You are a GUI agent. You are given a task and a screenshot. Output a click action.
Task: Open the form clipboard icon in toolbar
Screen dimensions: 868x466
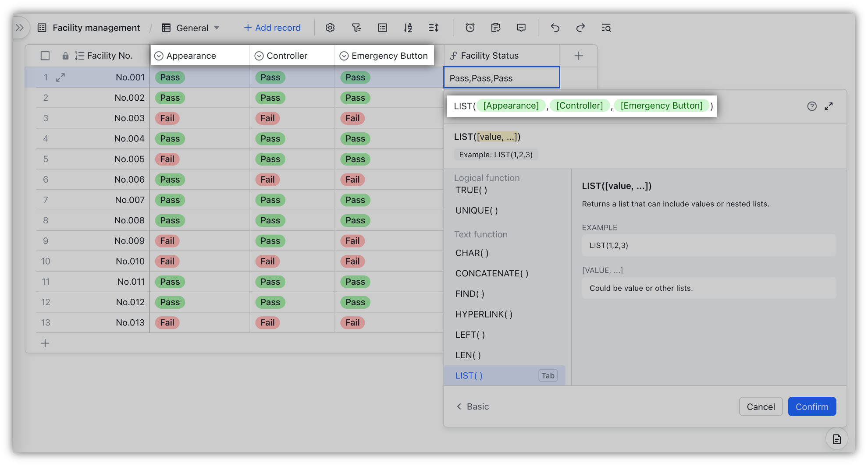[x=495, y=28]
